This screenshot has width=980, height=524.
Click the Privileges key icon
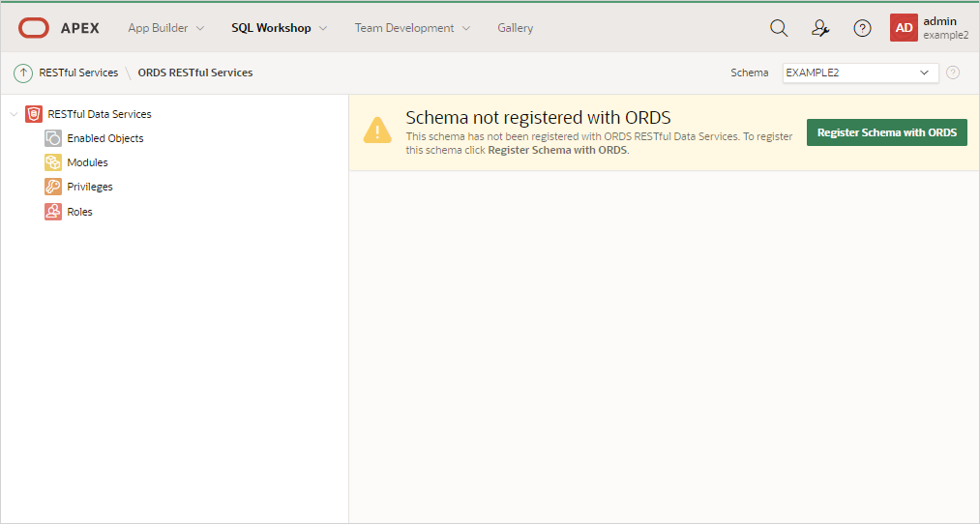point(53,187)
